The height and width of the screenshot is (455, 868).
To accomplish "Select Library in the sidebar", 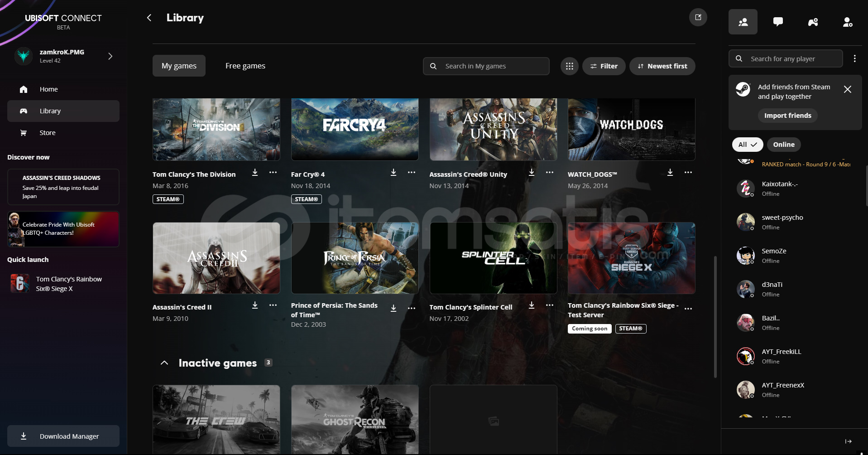I will coord(63,111).
